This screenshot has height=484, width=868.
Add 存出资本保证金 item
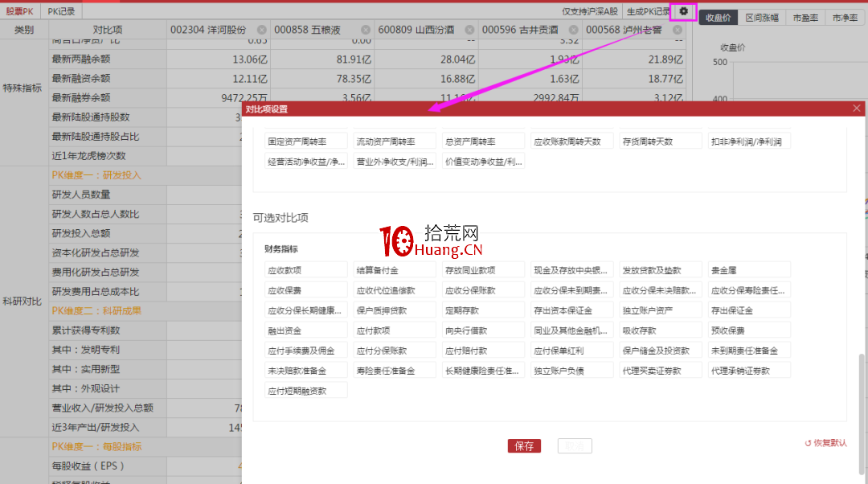click(x=572, y=310)
